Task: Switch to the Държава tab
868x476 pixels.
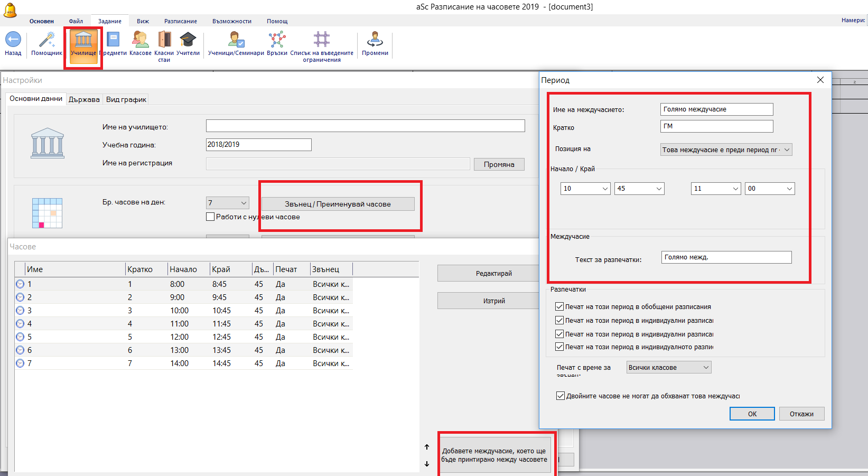Action: click(84, 99)
